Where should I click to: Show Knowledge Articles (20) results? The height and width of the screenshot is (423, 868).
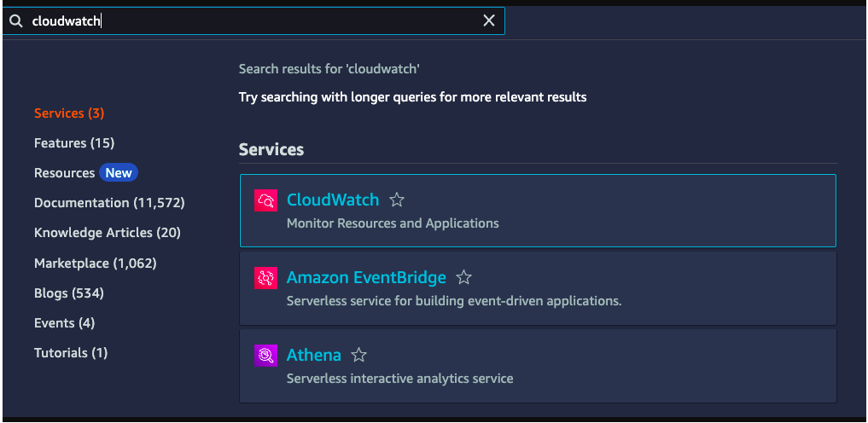108,233
